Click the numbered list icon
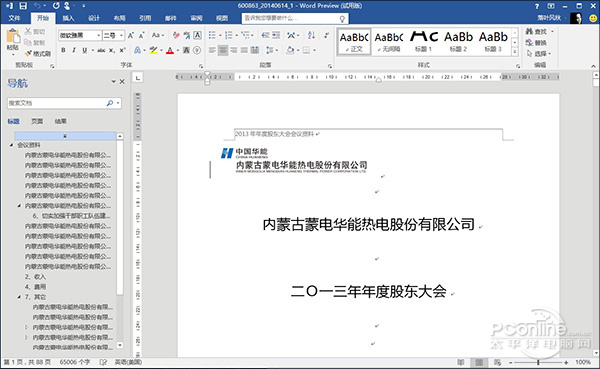The image size is (600, 369). tap(228, 35)
